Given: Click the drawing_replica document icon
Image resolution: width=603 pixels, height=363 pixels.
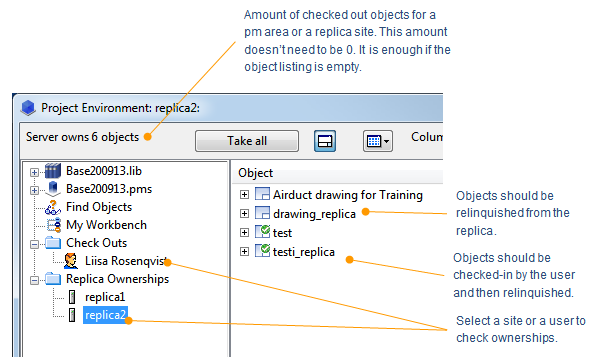Looking at the screenshot, I should (262, 213).
